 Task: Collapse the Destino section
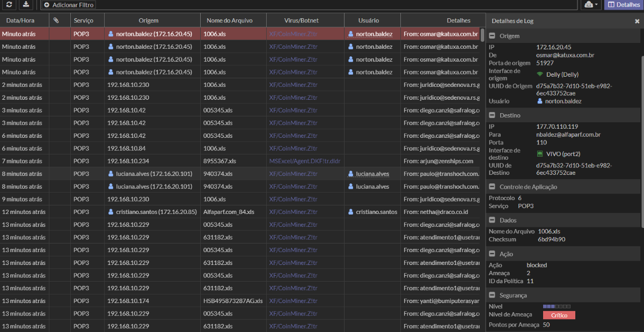[492, 115]
